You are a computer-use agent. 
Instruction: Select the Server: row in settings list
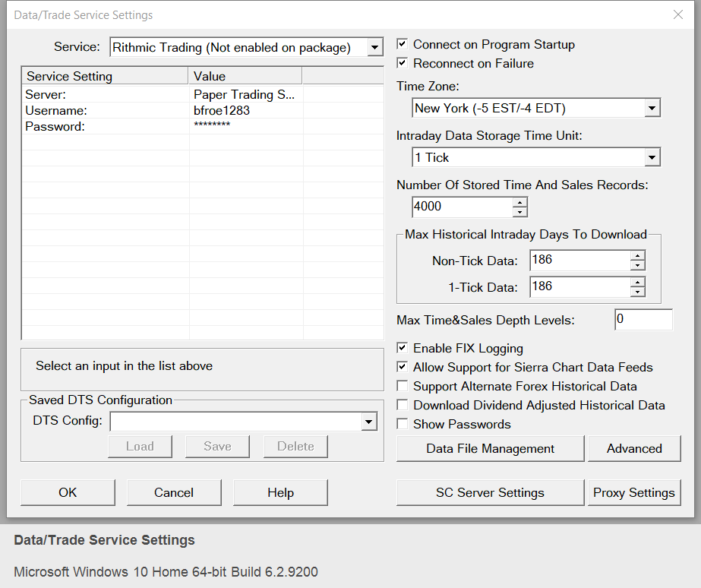pos(203,94)
